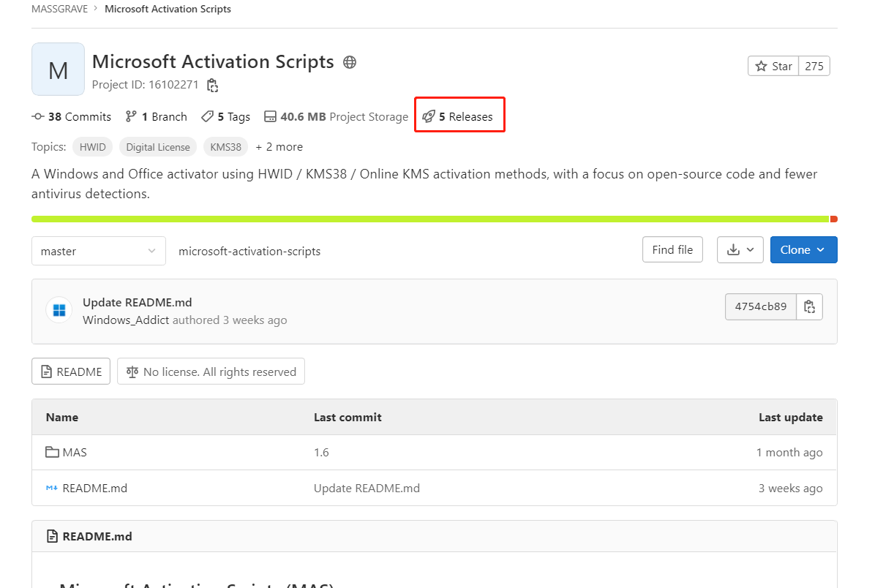
Task: Click commit hash 4754cb89
Action: (761, 306)
